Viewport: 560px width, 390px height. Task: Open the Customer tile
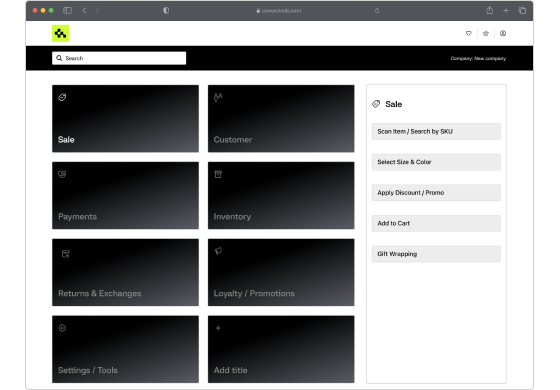pos(281,119)
